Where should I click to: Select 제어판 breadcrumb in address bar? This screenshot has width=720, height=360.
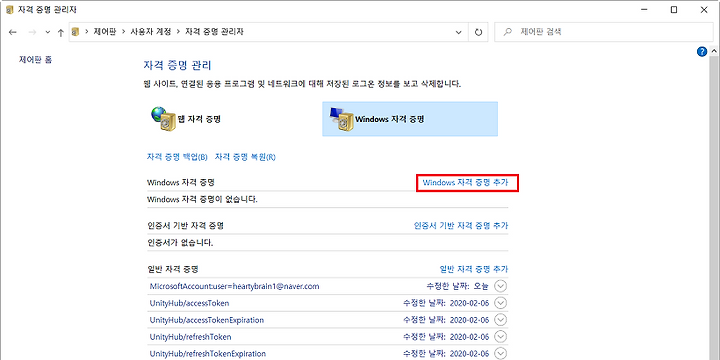(x=104, y=32)
